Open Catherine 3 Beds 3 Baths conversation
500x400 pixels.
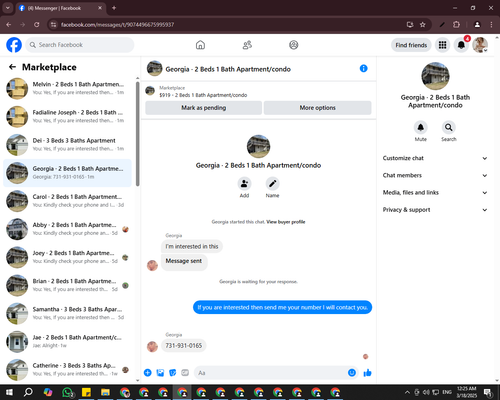click(x=68, y=370)
